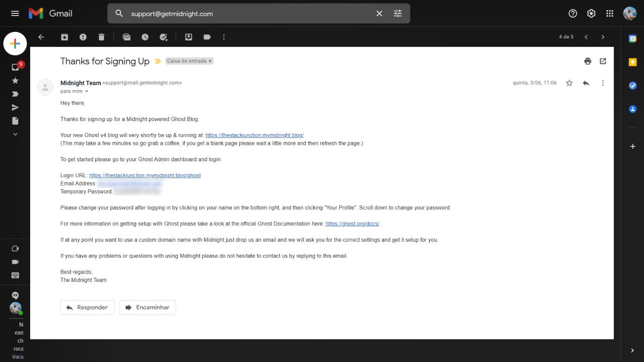644x362 pixels.
Task: Open the Inbox with 9 unread
Action: point(16,67)
